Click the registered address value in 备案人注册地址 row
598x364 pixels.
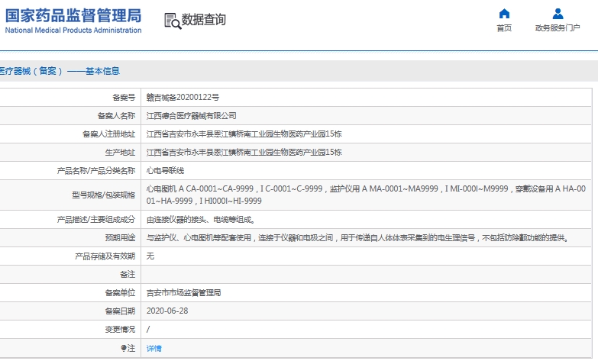[244, 134]
